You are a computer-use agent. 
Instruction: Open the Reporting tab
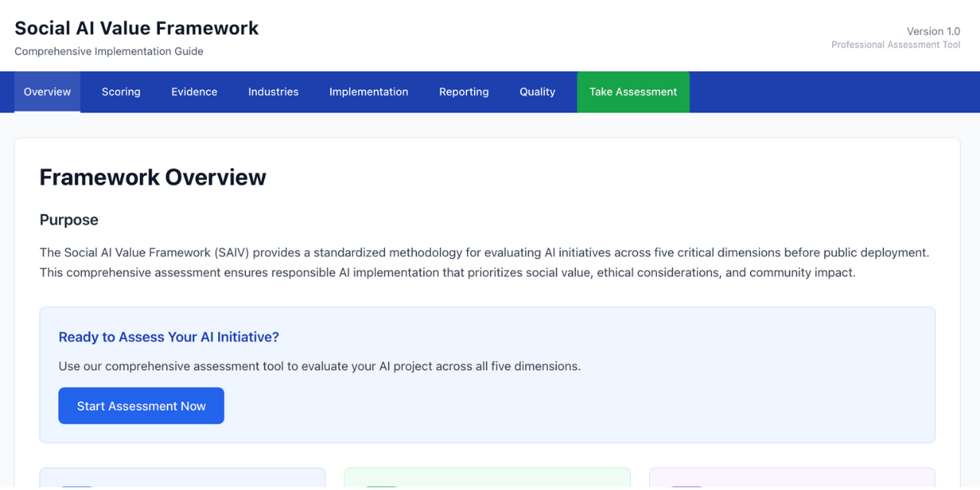tap(463, 92)
